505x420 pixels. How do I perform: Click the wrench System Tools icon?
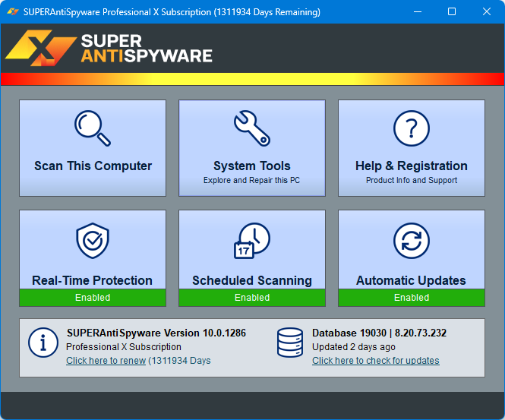(252, 128)
